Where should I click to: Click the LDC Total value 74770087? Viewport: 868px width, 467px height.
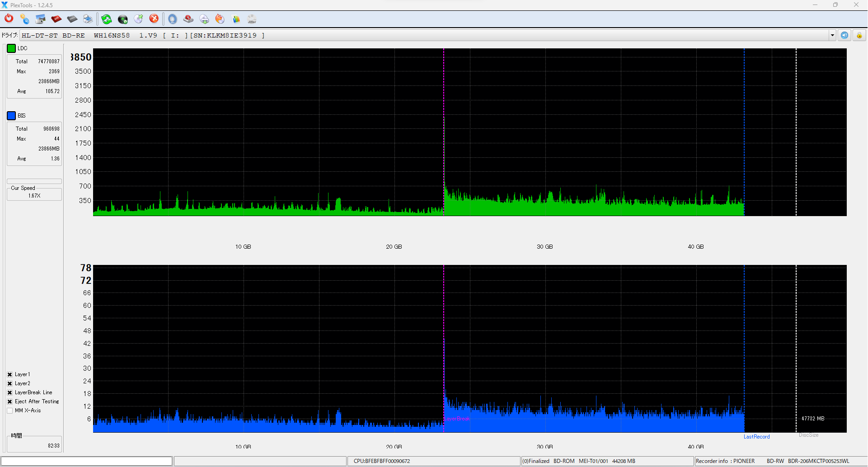49,61
